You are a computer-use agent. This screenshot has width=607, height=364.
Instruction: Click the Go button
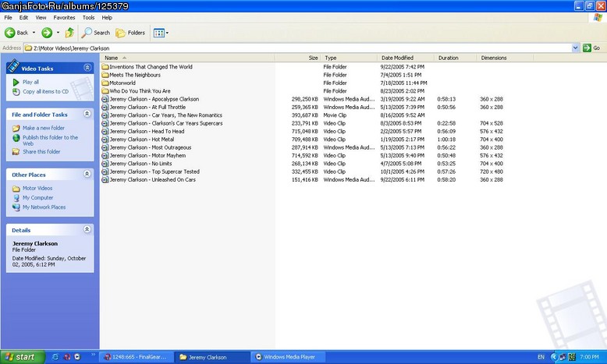tap(591, 48)
